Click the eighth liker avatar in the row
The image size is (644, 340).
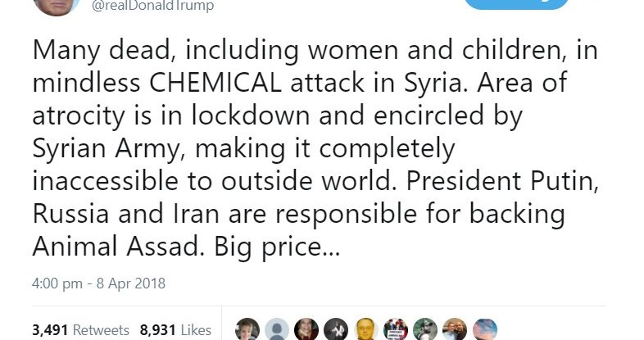point(454,329)
